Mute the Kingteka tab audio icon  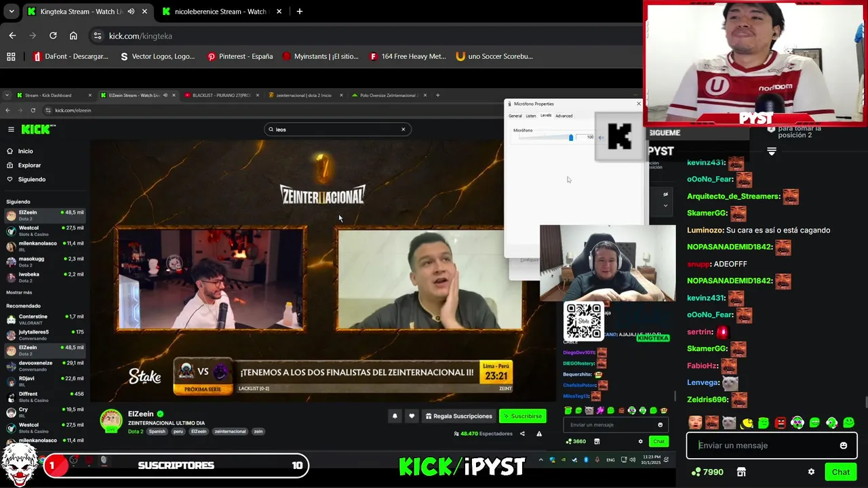[x=131, y=12]
